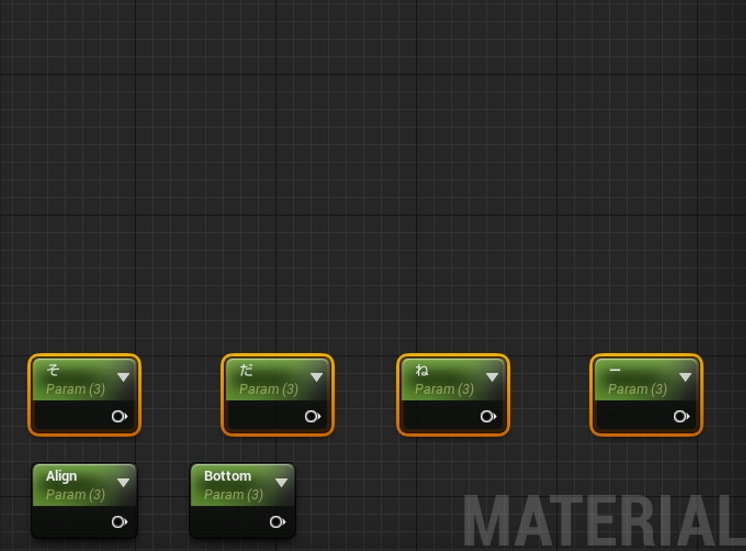Click Param (3) label under ー

[637, 389]
